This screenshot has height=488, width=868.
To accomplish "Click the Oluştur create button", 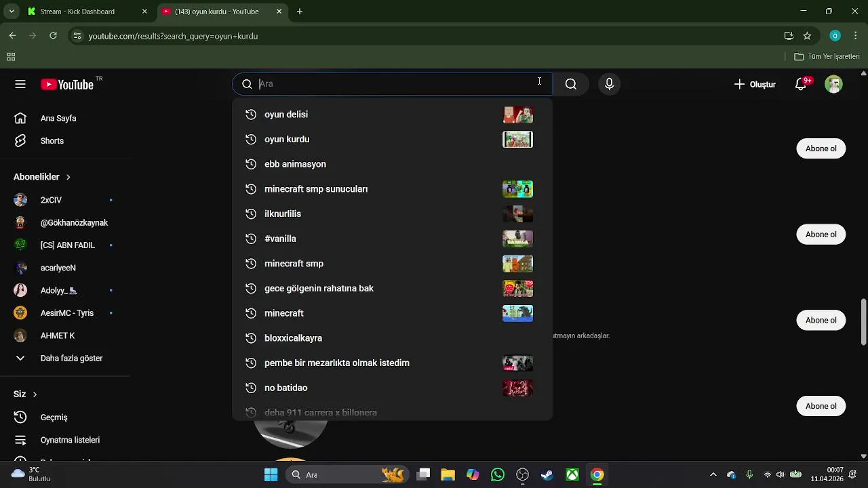I will (755, 84).
